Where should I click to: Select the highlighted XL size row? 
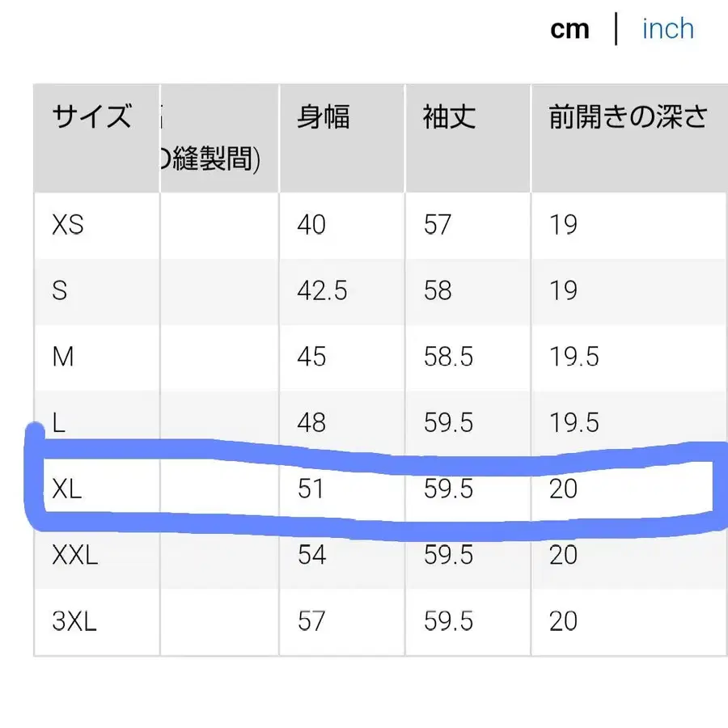point(67,489)
